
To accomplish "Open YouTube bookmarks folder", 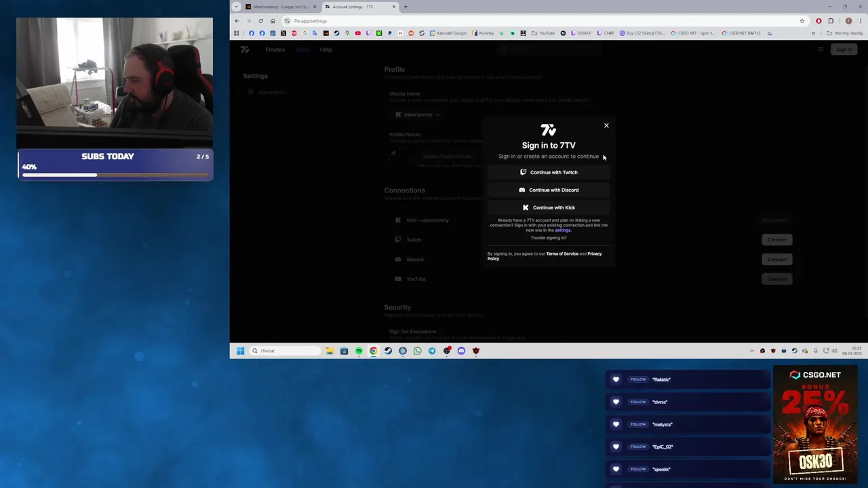I will point(543,33).
